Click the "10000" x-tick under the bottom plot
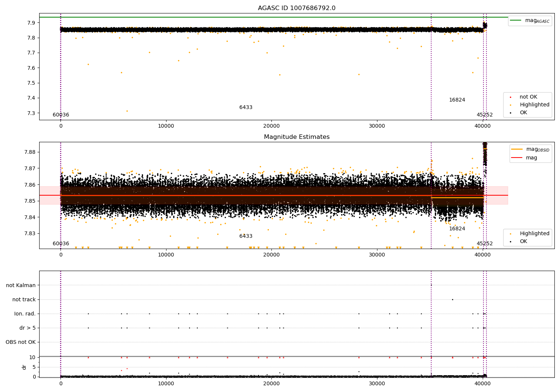Image resolution: width=560 pixels, height=392 pixels. pos(166,383)
